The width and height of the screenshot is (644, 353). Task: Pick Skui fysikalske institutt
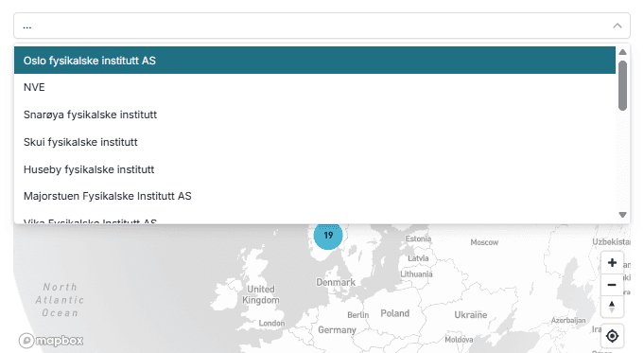click(x=315, y=142)
